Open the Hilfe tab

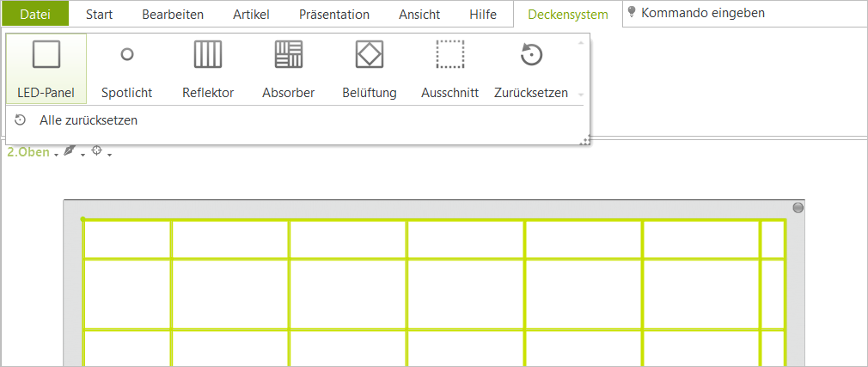pos(483,15)
